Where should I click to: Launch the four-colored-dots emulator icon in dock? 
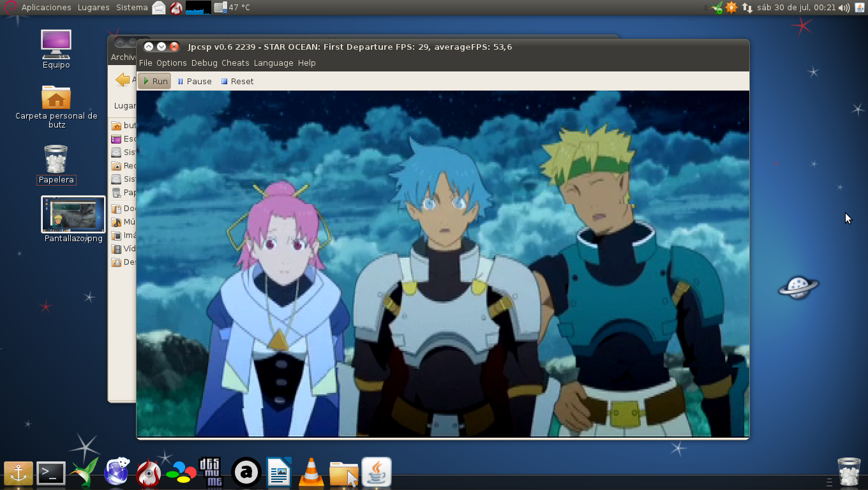tap(181, 473)
